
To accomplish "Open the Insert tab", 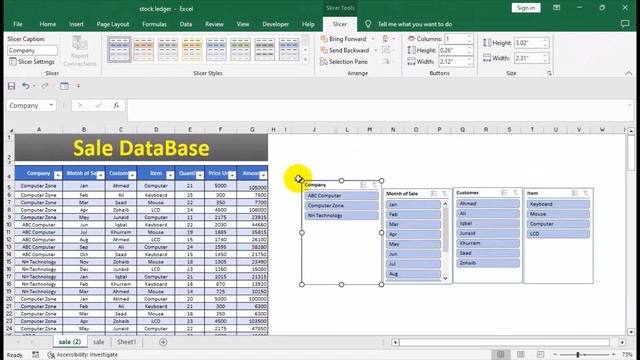I will (76, 24).
